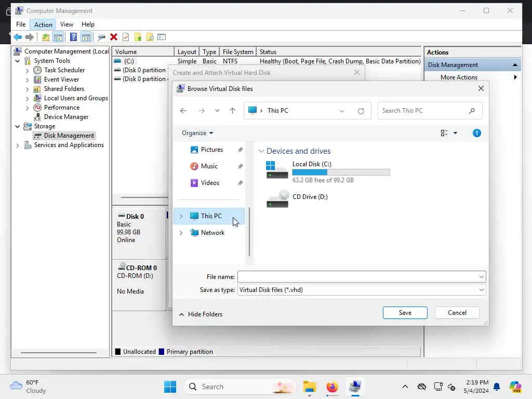Open the Save as type dropdown
Image resolution: width=532 pixels, height=399 pixels.
pyautogui.click(x=481, y=290)
